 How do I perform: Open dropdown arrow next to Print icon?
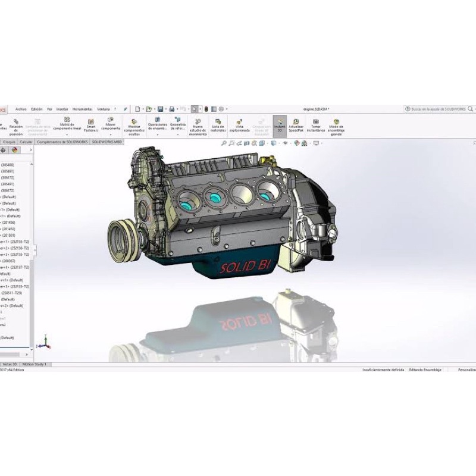coord(177,109)
